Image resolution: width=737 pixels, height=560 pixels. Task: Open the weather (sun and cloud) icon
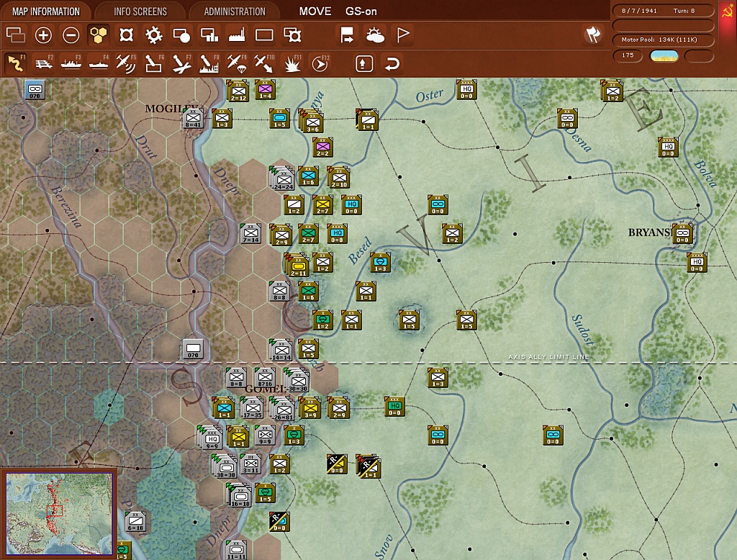[375, 35]
